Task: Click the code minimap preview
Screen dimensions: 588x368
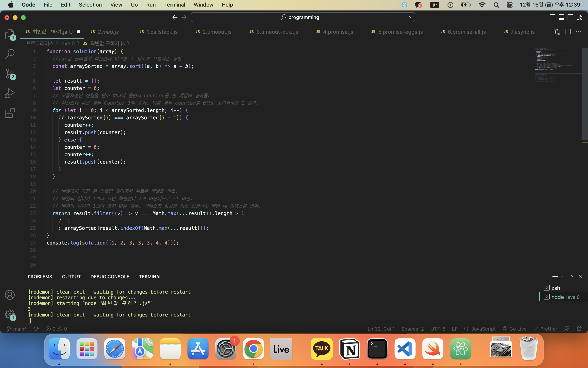Action: pos(558,65)
